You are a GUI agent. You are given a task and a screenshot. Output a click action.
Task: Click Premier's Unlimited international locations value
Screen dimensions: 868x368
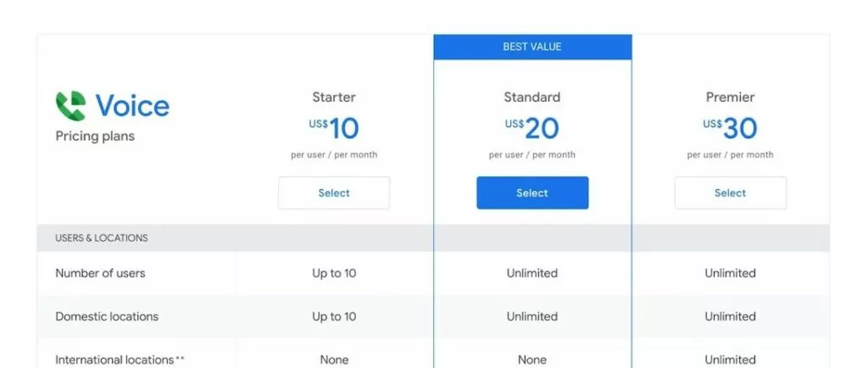[x=730, y=360]
